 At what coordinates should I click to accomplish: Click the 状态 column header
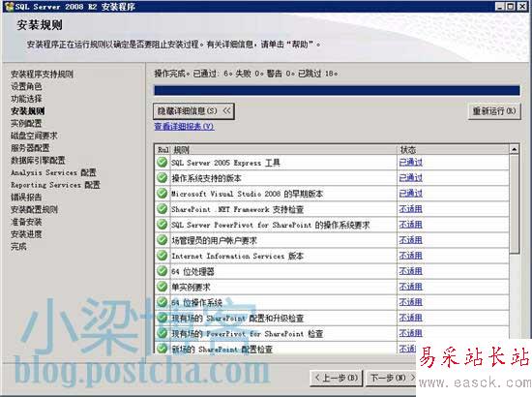click(x=454, y=150)
